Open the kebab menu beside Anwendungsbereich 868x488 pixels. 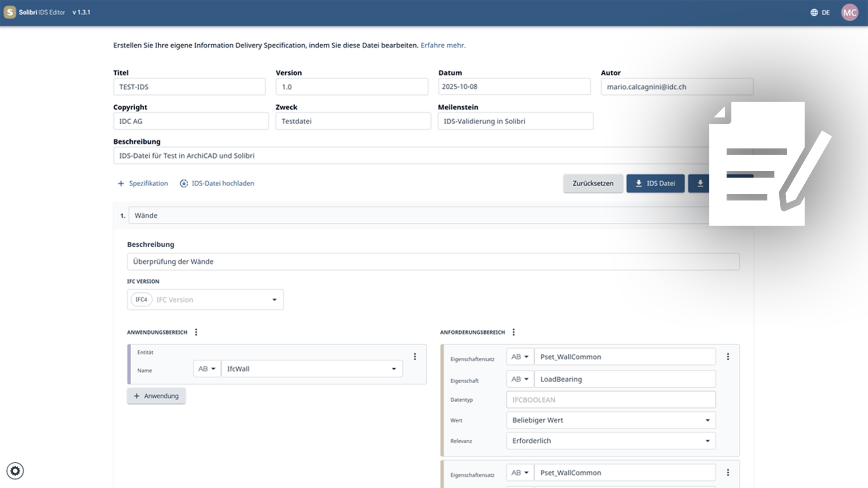(196, 332)
